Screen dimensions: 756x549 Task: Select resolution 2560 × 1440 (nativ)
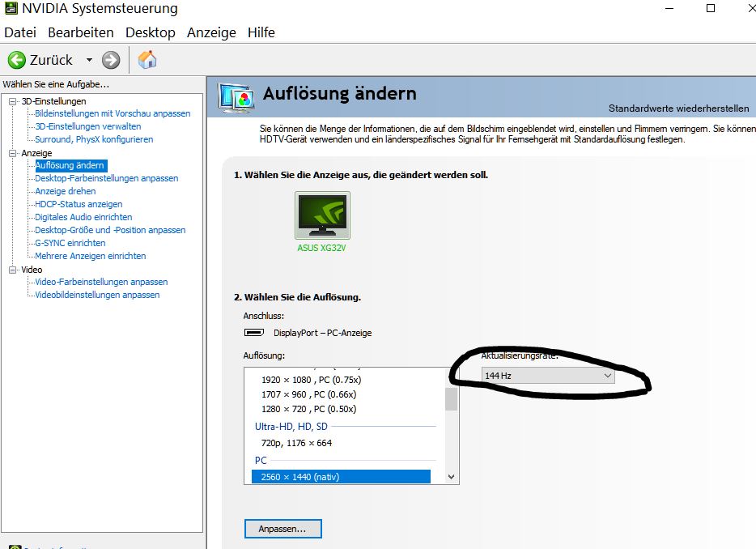341,477
